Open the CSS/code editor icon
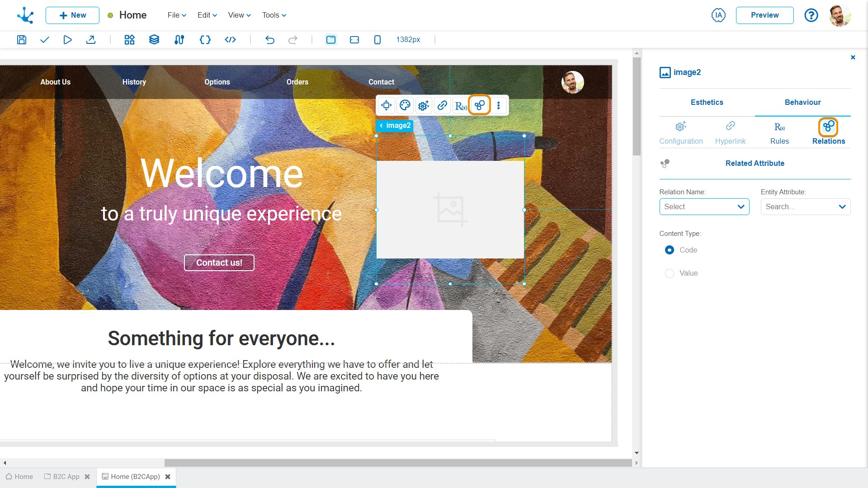The width and height of the screenshot is (868, 488). 230,39
